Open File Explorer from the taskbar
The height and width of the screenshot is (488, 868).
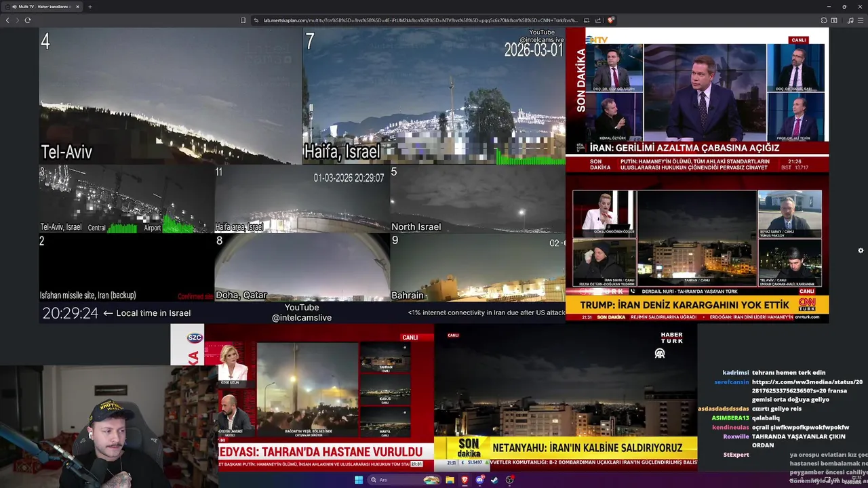pyautogui.click(x=450, y=480)
